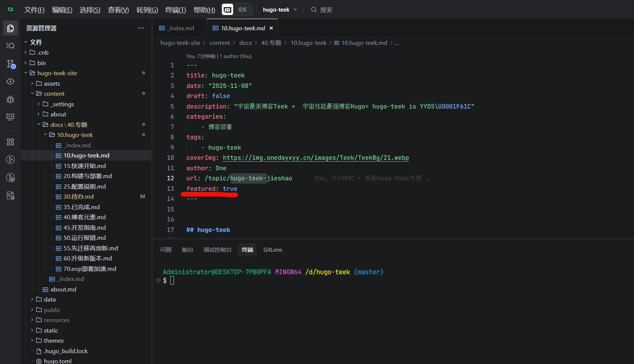Viewport: 634px width, 364px height.
Task: Open the Search view in activity bar
Action: pyautogui.click(x=10, y=46)
